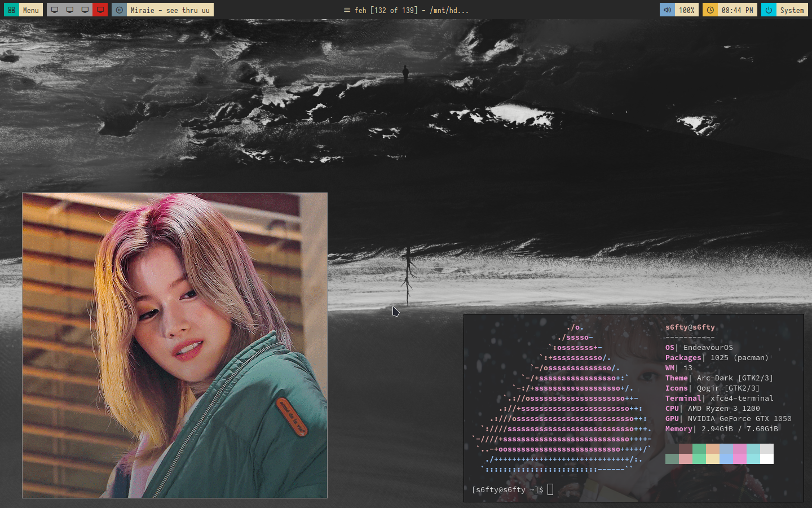The height and width of the screenshot is (508, 812).
Task: Click the EndeavourOS ASCII logo in terminal
Action: [562, 398]
